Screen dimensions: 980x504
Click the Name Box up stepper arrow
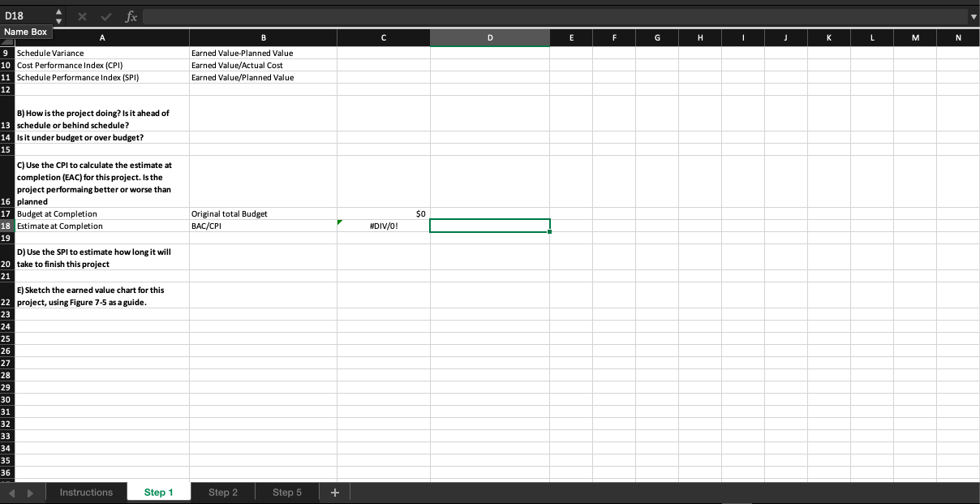tap(58, 11)
